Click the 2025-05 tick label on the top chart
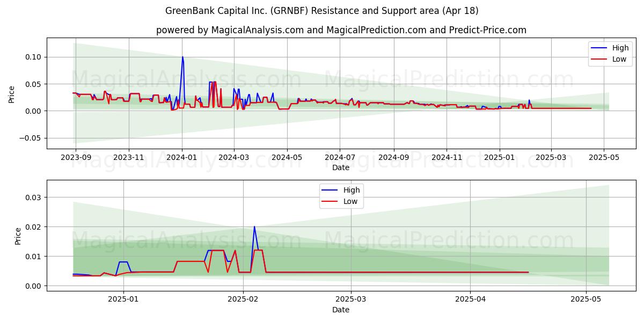The height and width of the screenshot is (322, 644). coord(604,157)
